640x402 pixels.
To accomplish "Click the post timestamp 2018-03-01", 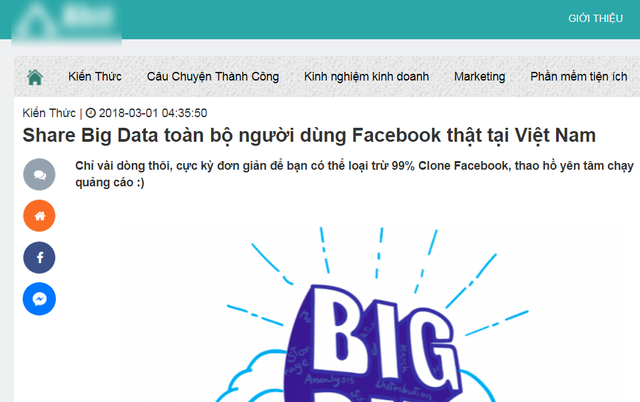I will pyautogui.click(x=153, y=113).
